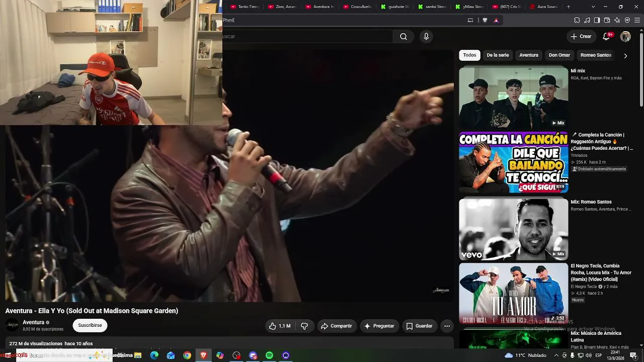644x362 pixels.
Task: Select the 'Don Omar' filter chip
Action: tap(559, 55)
